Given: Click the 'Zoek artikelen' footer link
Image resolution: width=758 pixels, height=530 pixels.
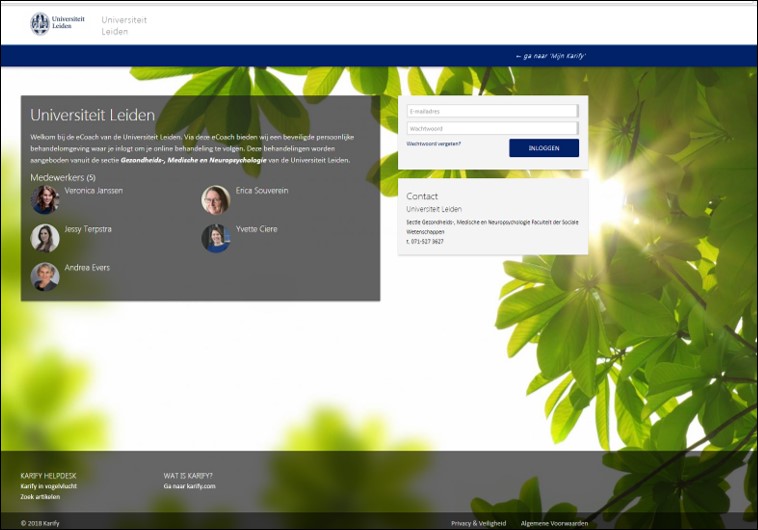Looking at the screenshot, I should pos(40,497).
